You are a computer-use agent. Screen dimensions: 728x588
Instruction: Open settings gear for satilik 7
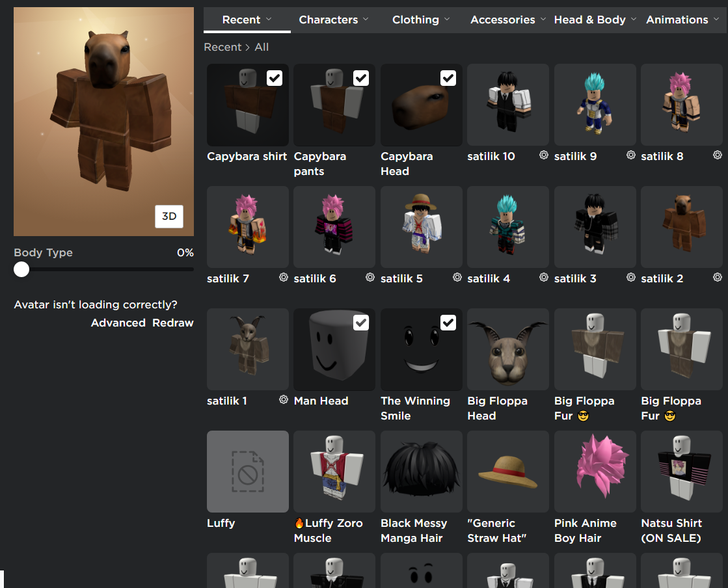[283, 278]
